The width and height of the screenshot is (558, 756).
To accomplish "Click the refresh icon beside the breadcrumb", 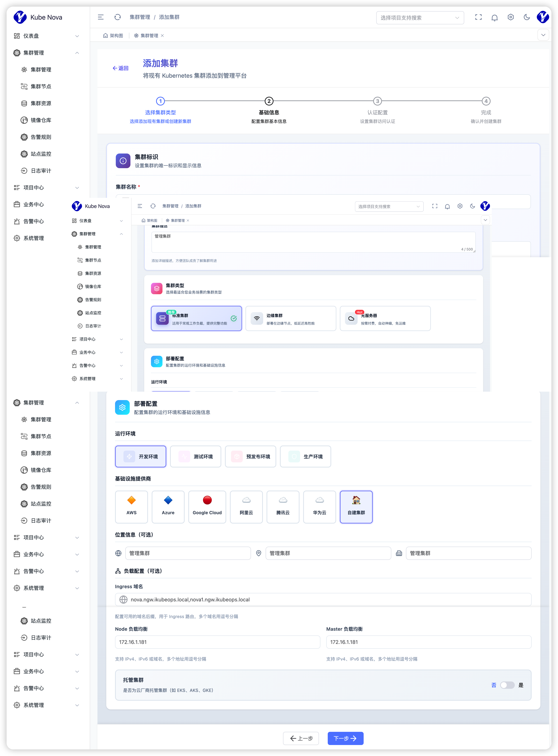I will 118,17.
